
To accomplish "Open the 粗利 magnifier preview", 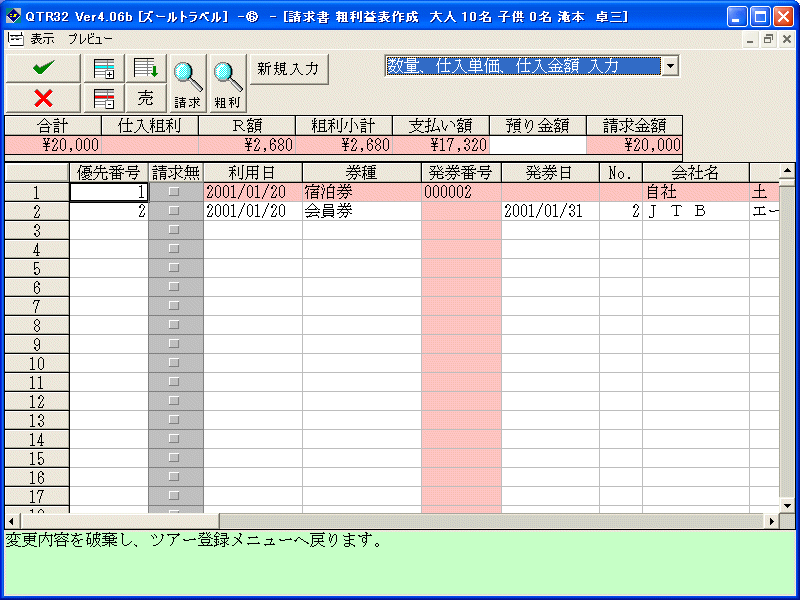I will click(228, 82).
